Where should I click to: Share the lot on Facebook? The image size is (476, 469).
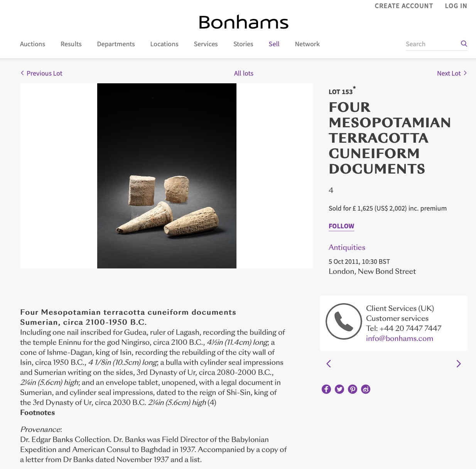[326, 389]
